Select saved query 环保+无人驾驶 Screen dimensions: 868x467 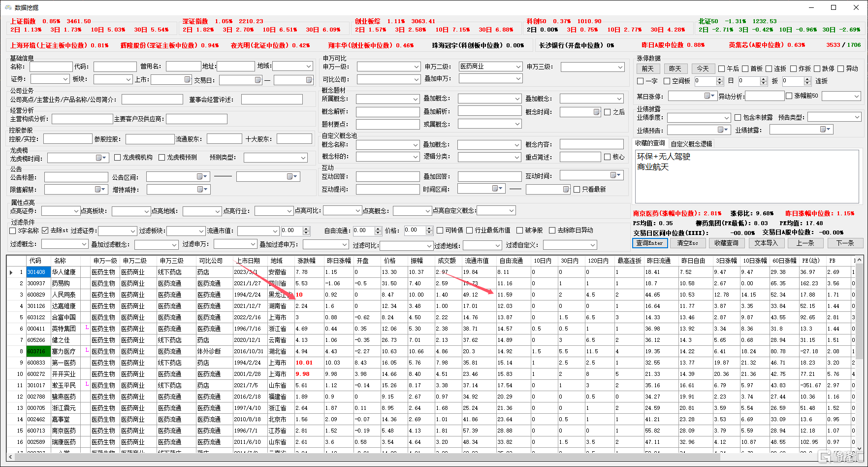664,157
